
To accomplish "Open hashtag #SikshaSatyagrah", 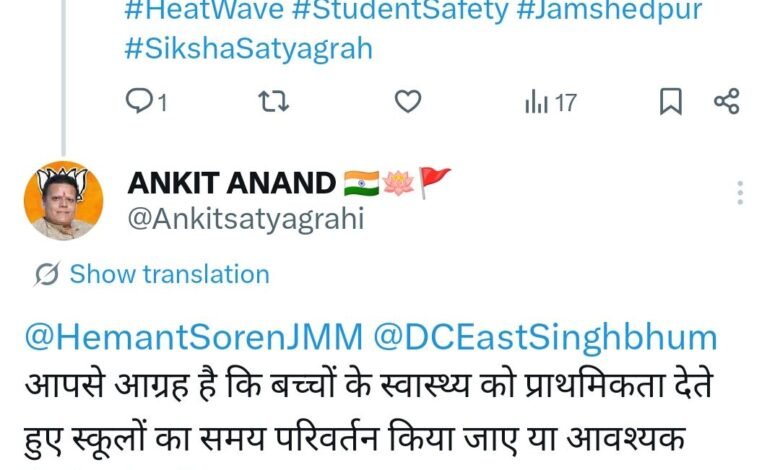I will point(248,49).
